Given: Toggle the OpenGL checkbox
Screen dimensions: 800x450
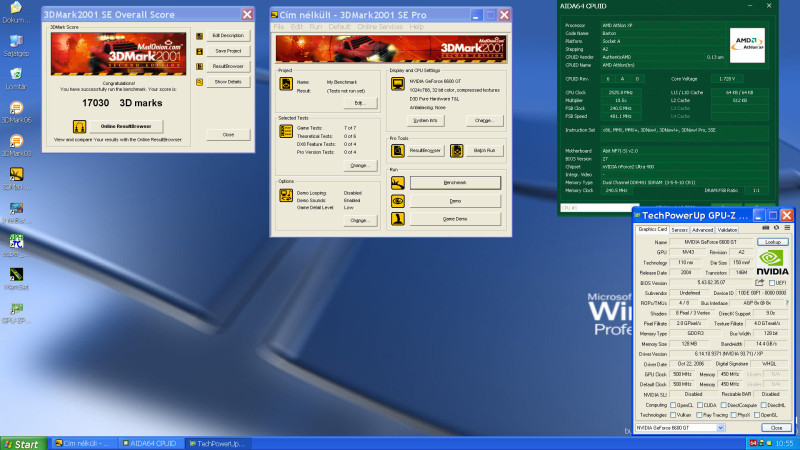Looking at the screenshot, I should (757, 415).
